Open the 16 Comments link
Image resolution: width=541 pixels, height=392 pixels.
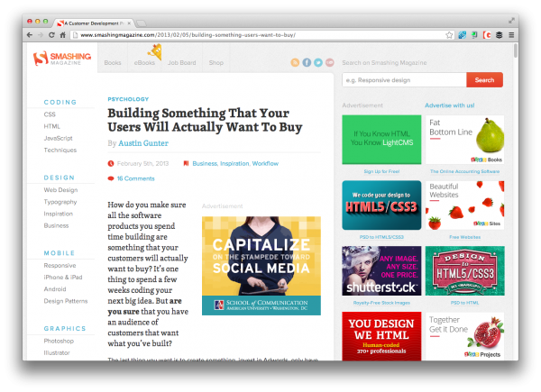[x=135, y=178]
